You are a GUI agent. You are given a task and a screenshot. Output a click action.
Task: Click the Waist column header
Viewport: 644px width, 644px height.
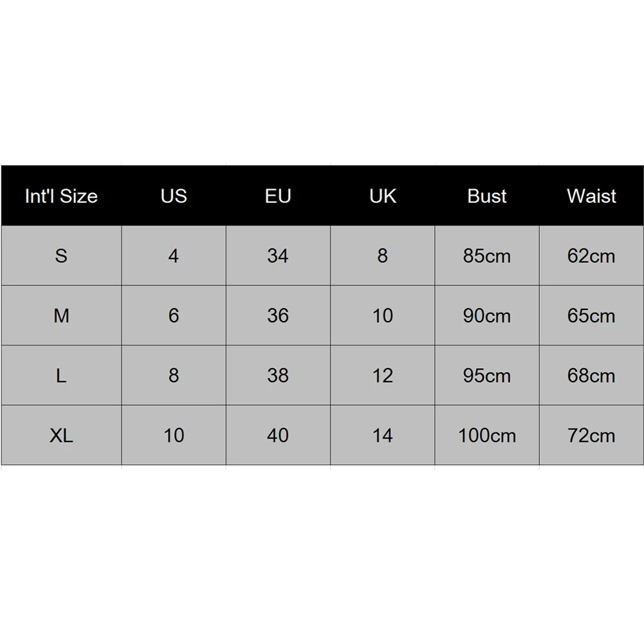pyautogui.click(x=591, y=196)
